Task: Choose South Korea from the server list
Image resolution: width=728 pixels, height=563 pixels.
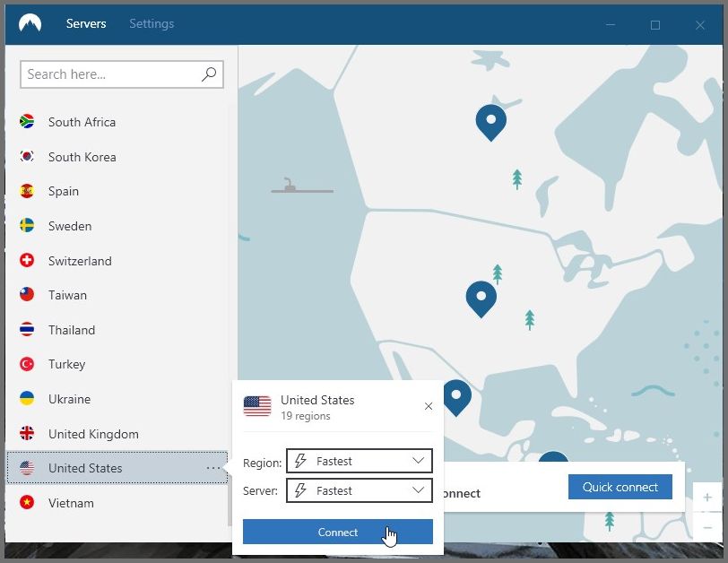Action: tap(117, 157)
